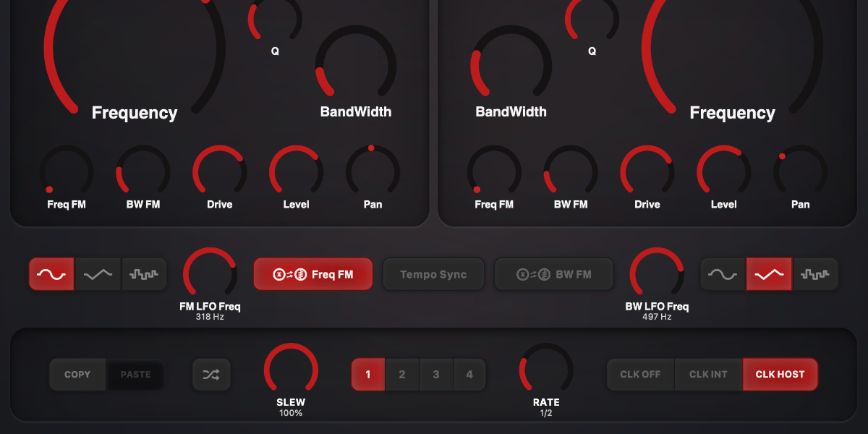Select sine waveform for BW LFO
Viewport: 868px width, 434px height.
(x=723, y=275)
